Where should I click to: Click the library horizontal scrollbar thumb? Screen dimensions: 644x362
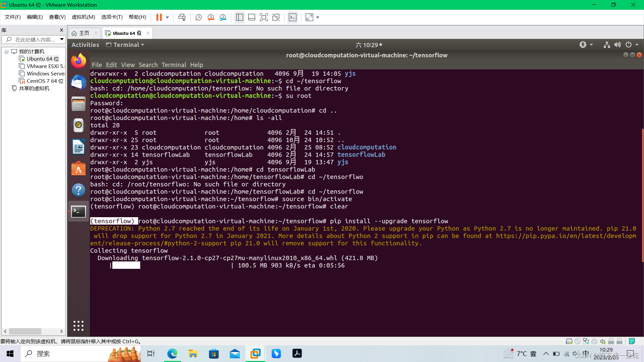[x=25, y=331]
